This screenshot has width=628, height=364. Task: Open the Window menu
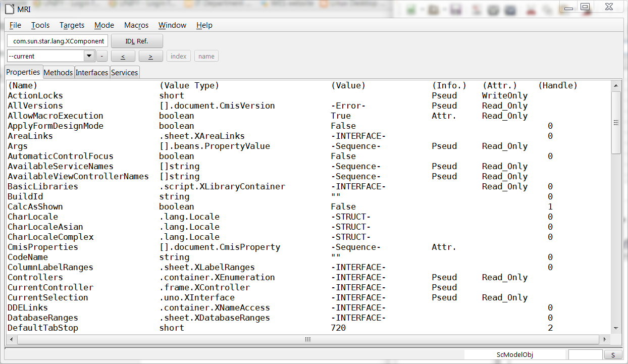point(172,25)
